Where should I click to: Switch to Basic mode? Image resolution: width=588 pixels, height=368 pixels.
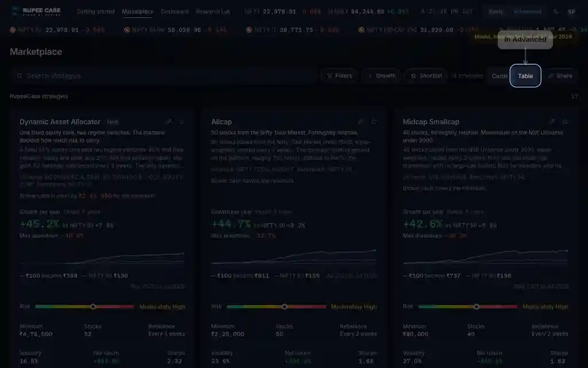(x=496, y=11)
